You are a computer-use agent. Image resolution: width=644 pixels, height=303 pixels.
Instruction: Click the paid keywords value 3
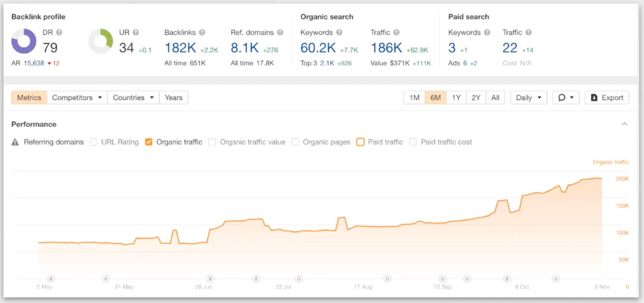452,48
